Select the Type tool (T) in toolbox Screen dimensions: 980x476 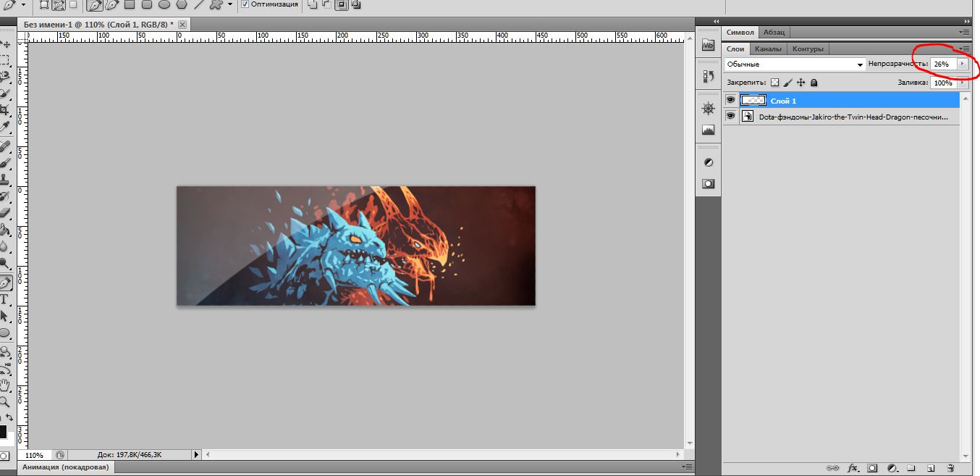(5, 298)
